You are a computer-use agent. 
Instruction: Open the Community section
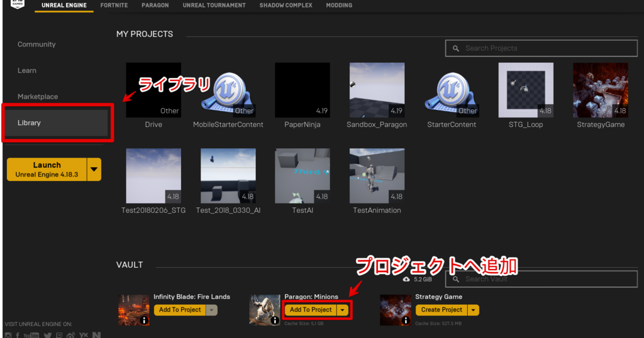(x=36, y=45)
